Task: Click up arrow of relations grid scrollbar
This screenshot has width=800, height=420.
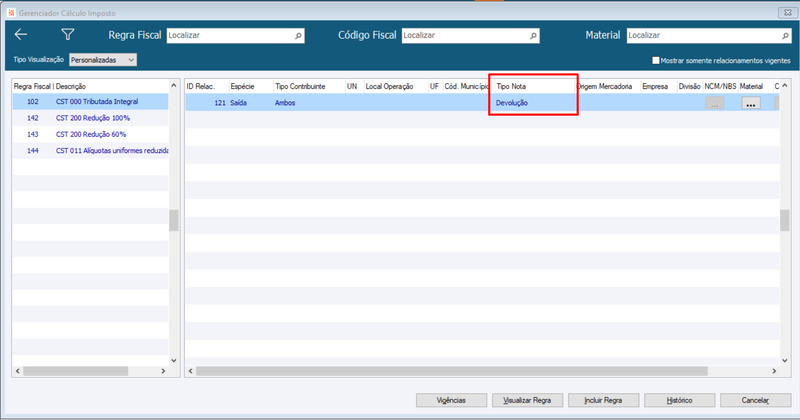Action: (785, 85)
